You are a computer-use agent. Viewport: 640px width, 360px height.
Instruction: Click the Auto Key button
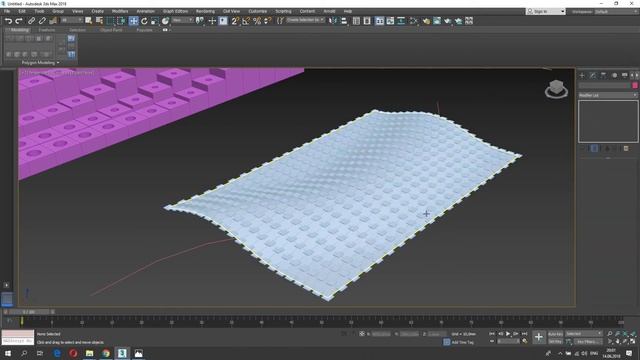click(556, 334)
